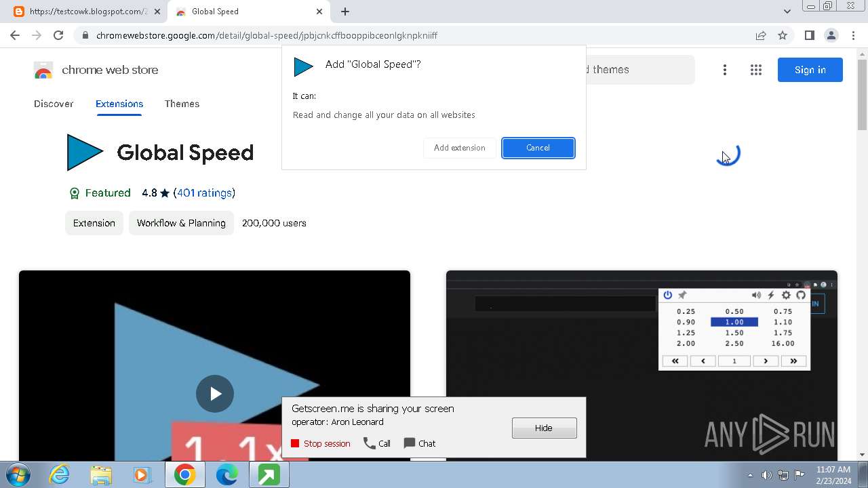Screen dimensions: 868x488
Task: Open Microsoft Edge from taskbar
Action: click(226, 475)
